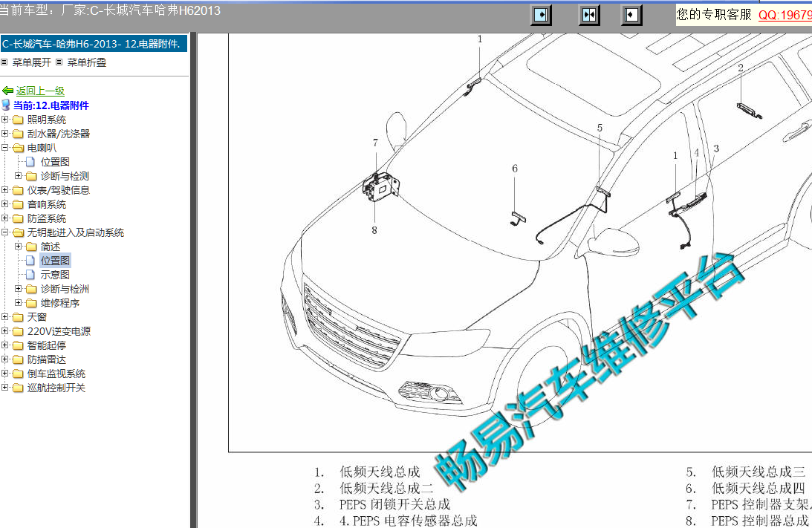This screenshot has width=812, height=528.
Task: Expand the 防盗系统 tree node
Action: coord(4,218)
